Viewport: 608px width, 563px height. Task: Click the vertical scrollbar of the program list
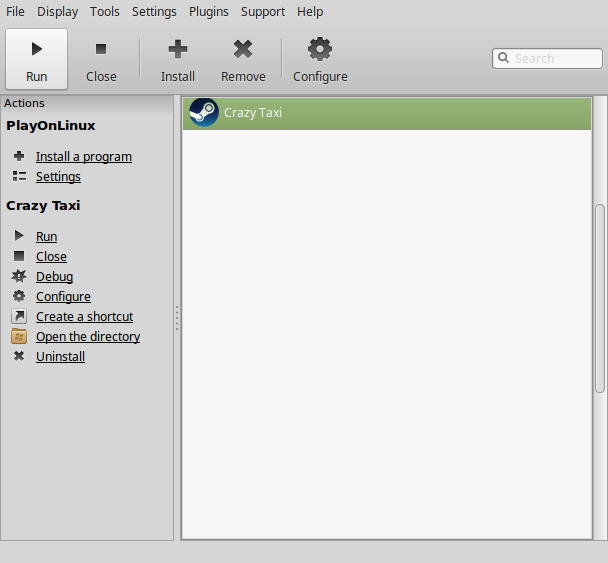pyautogui.click(x=600, y=299)
